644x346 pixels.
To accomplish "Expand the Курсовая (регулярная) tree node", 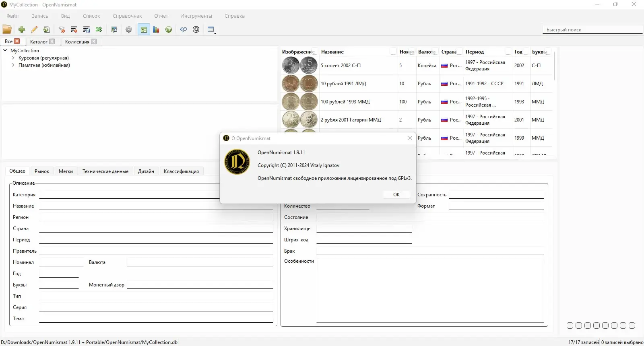I will tap(13, 58).
